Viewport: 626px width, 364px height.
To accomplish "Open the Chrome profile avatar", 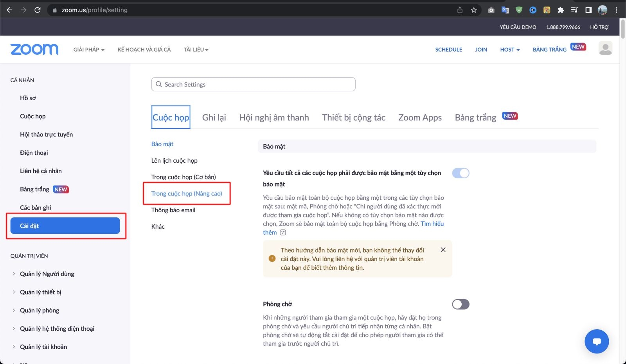I will [603, 10].
